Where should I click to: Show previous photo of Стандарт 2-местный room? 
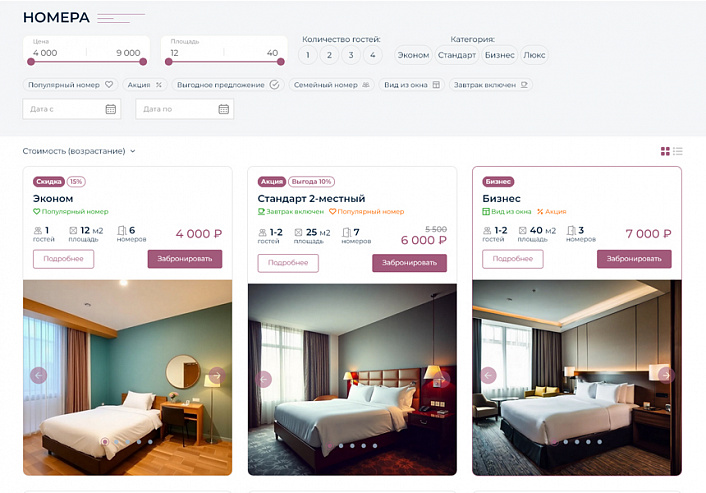[x=263, y=379]
